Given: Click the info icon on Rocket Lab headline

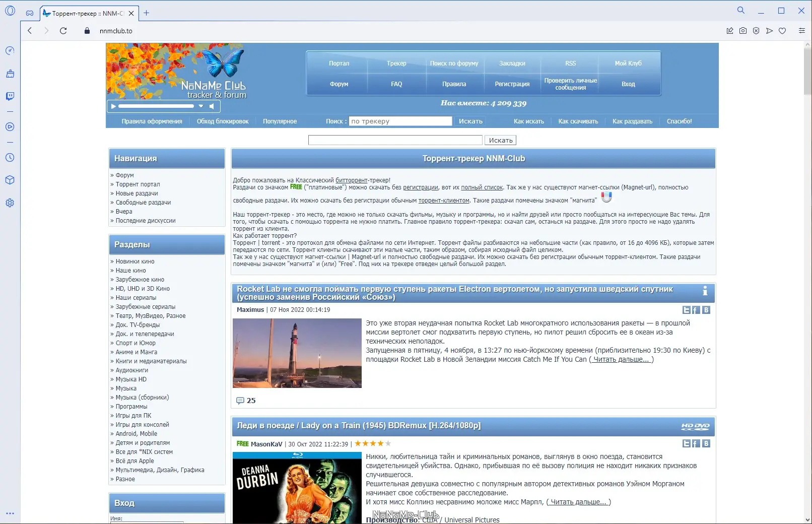Looking at the screenshot, I should 705,291.
